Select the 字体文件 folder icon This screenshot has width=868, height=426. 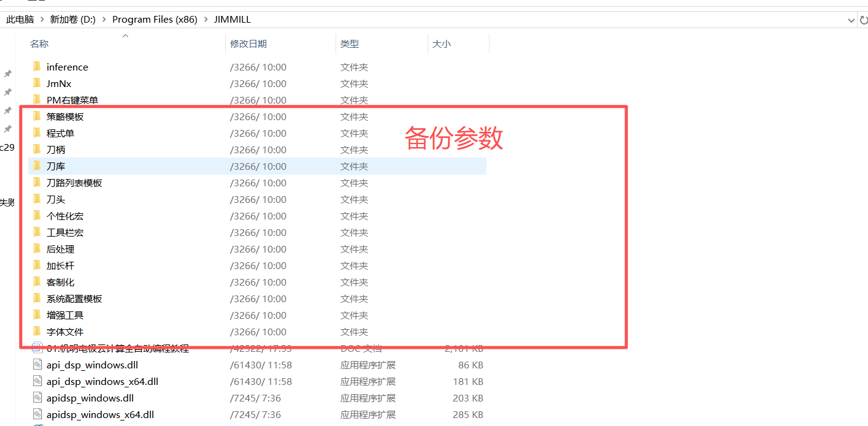point(37,332)
